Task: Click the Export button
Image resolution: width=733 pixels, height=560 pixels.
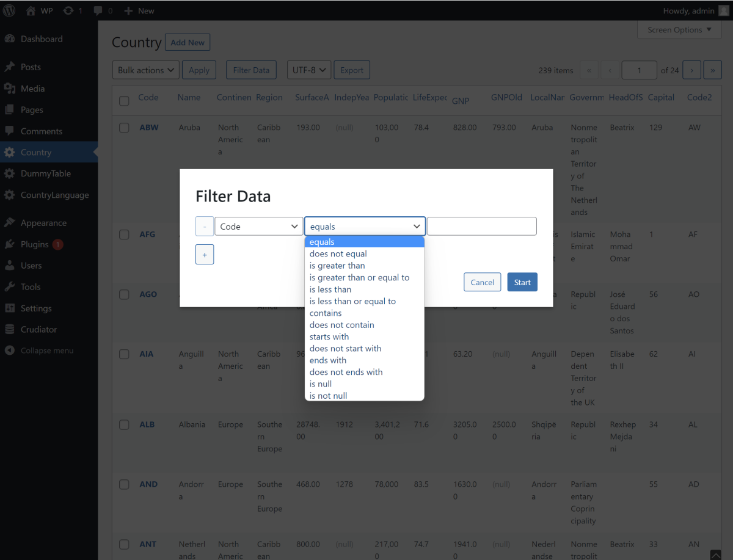Action: tap(352, 70)
